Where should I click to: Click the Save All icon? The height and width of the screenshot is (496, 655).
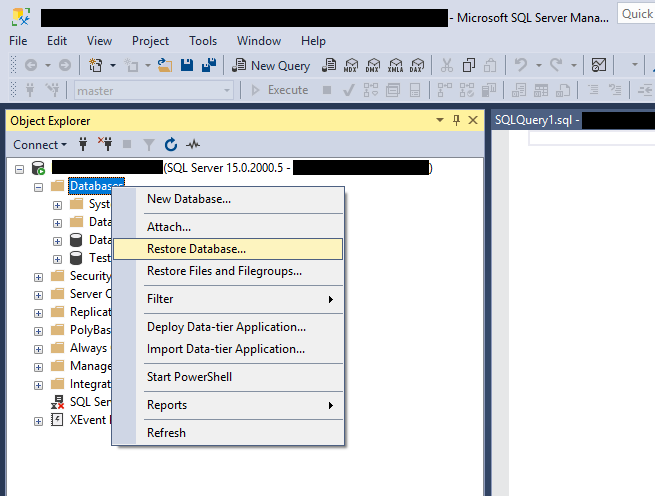click(x=210, y=65)
